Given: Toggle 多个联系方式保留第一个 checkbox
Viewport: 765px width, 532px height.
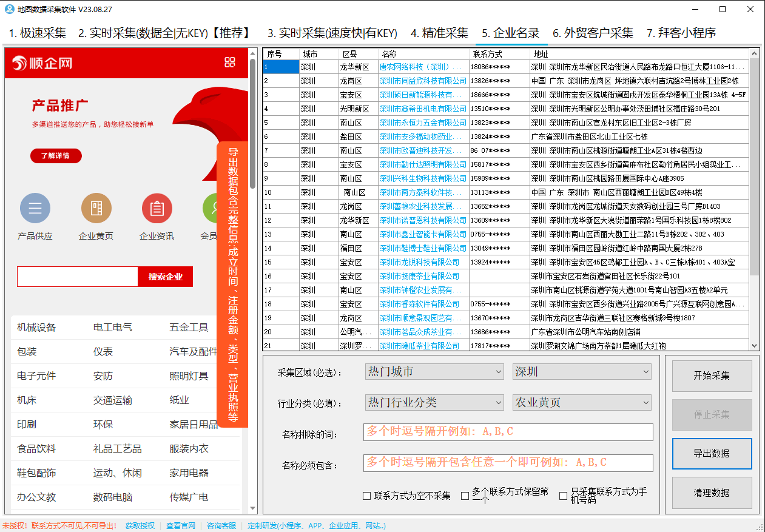Looking at the screenshot, I should tap(465, 496).
